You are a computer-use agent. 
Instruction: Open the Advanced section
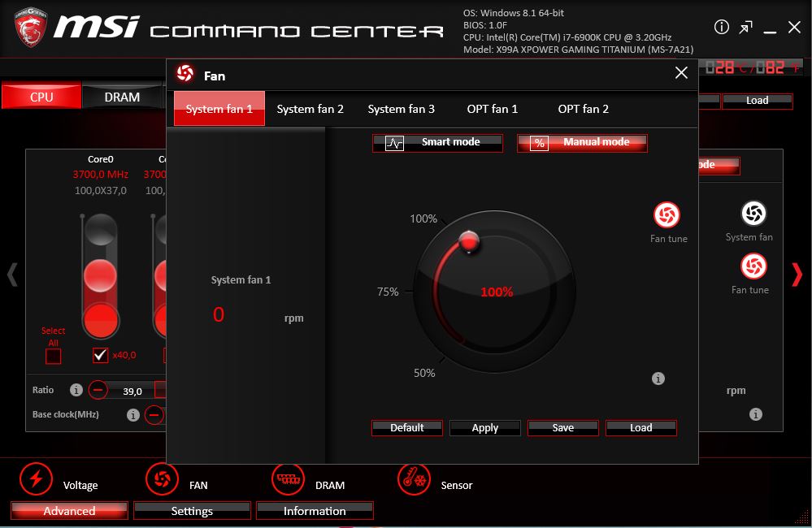[69, 510]
